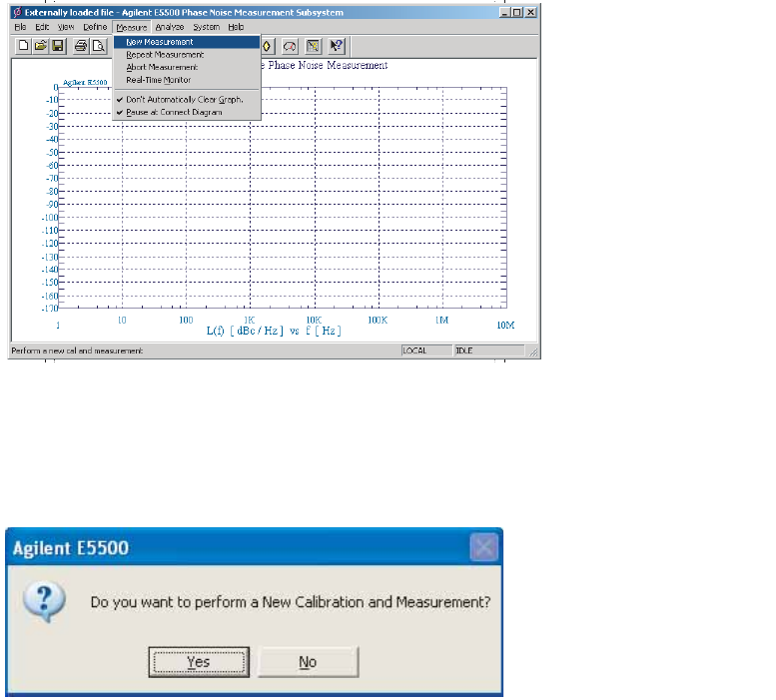Click the -100 y-axis value

click(50, 218)
